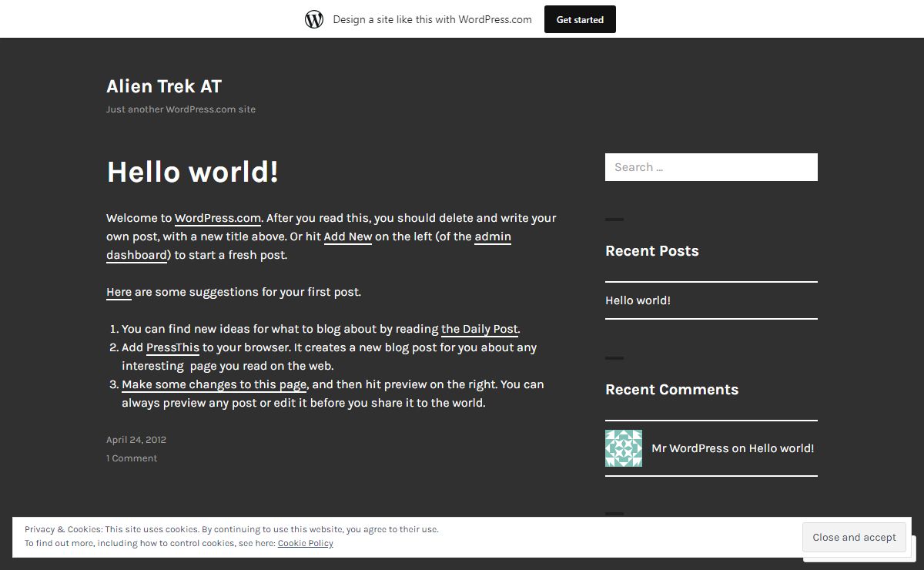Open the Daily Post link

480,329
